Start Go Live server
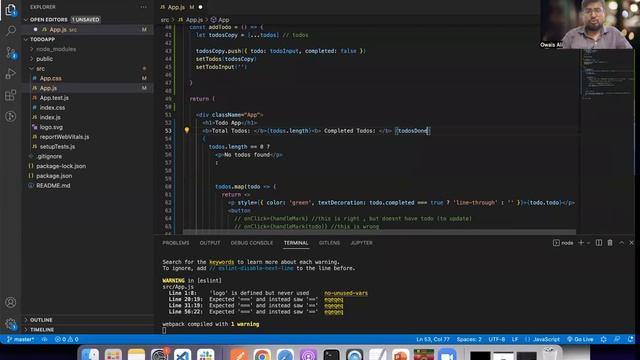 pyautogui.click(x=580, y=339)
